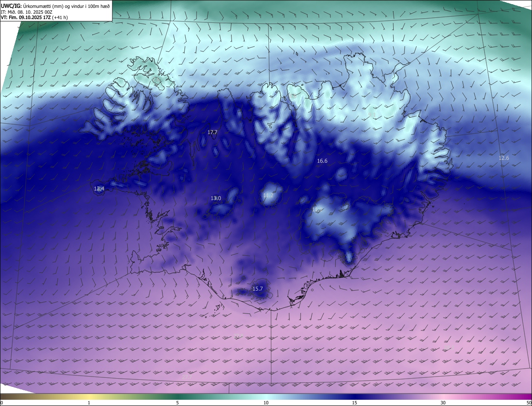Click the 15 tick on the color scale
The image size is (532, 406).
coord(355,403)
